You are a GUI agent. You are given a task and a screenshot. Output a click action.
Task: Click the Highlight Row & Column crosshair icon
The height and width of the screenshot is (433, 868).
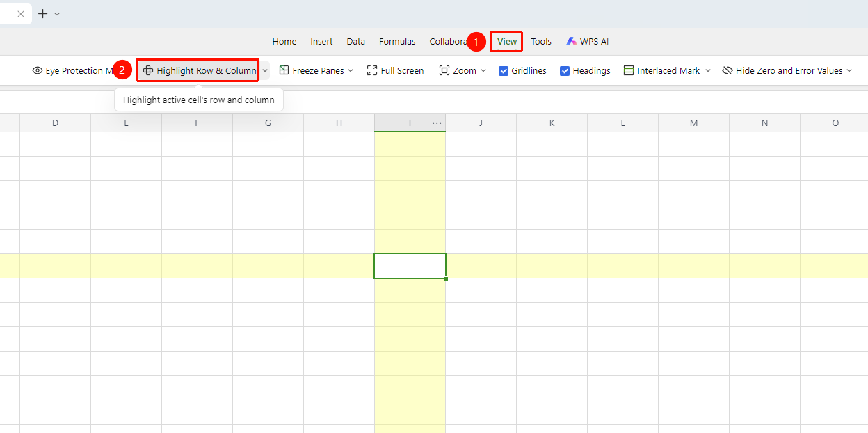[x=148, y=70]
